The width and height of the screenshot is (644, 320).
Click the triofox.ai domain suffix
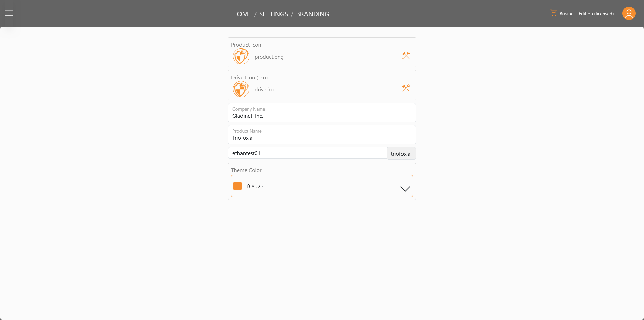(x=401, y=154)
